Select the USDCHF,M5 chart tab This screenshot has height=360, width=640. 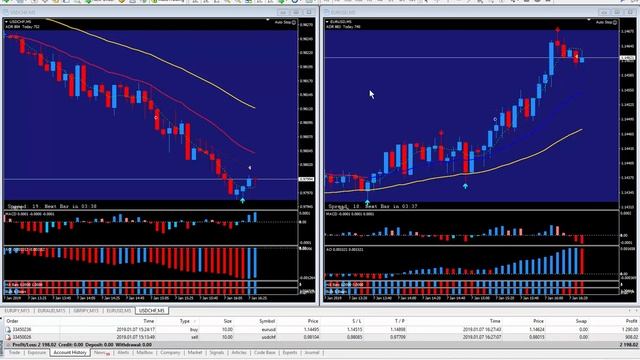[151, 311]
